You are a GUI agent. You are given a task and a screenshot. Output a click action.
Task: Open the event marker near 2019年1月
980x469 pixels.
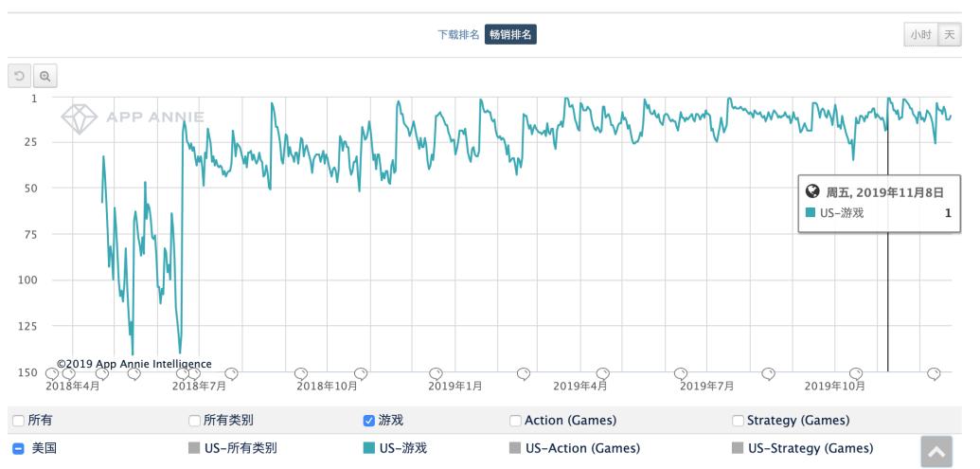437,373
